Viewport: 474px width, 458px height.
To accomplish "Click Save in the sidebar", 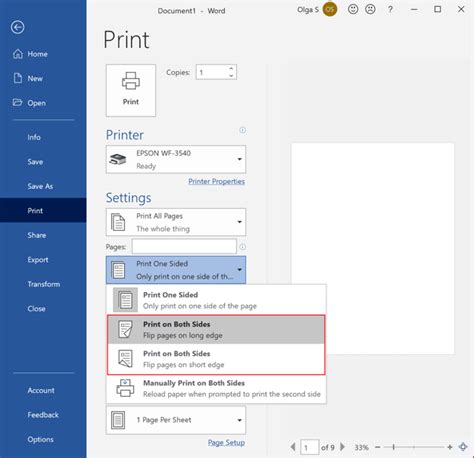I will point(35,162).
